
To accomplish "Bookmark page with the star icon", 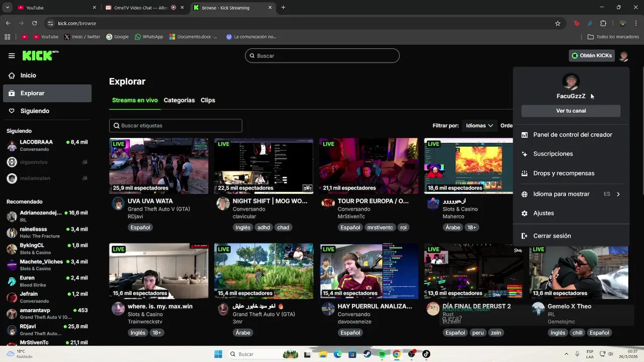I will tap(557, 23).
